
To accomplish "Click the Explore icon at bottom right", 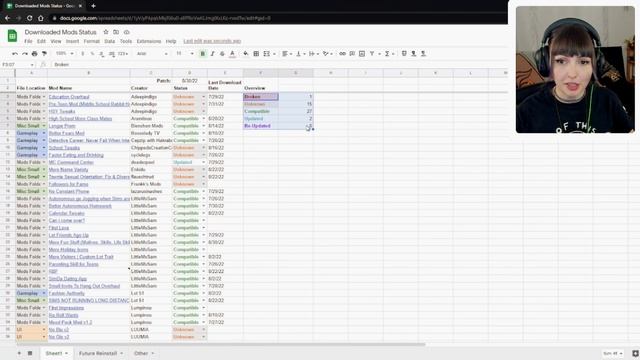I will (x=635, y=353).
